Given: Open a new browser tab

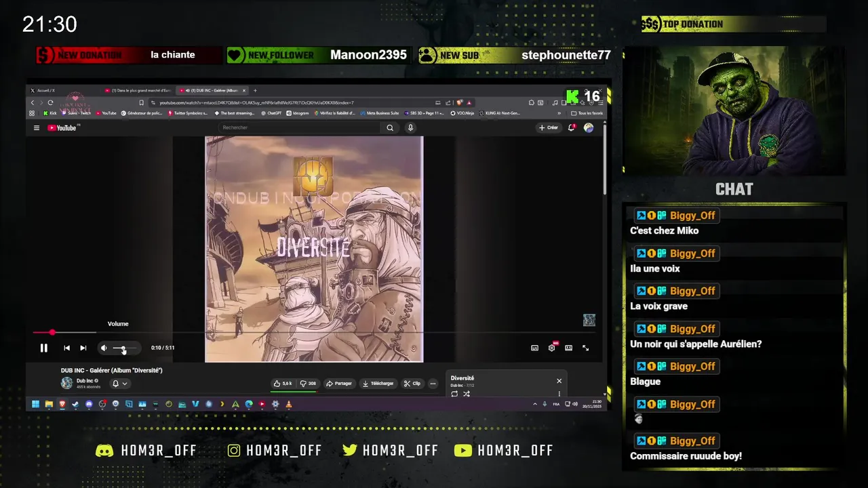Looking at the screenshot, I should [x=255, y=90].
